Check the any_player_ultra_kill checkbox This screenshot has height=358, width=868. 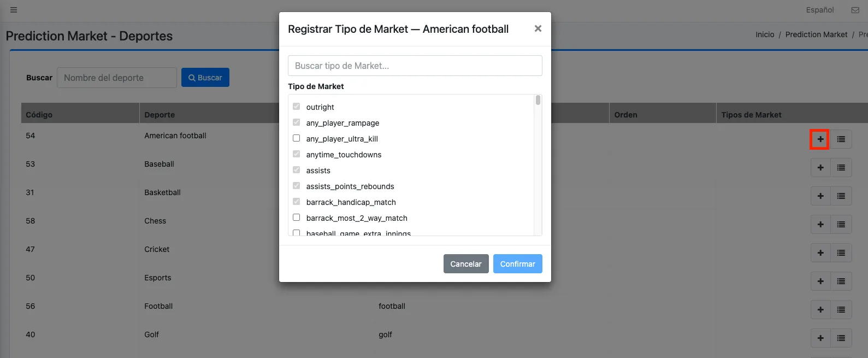point(297,138)
